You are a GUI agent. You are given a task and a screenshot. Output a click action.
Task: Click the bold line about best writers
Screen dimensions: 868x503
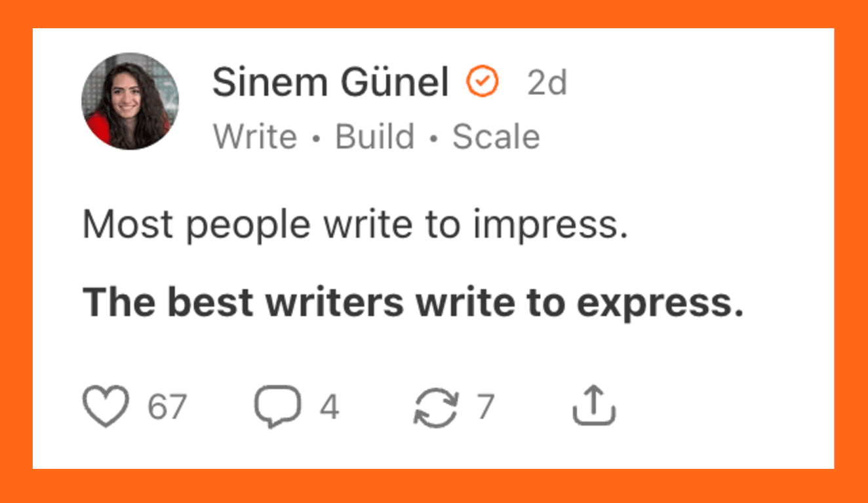[414, 303]
